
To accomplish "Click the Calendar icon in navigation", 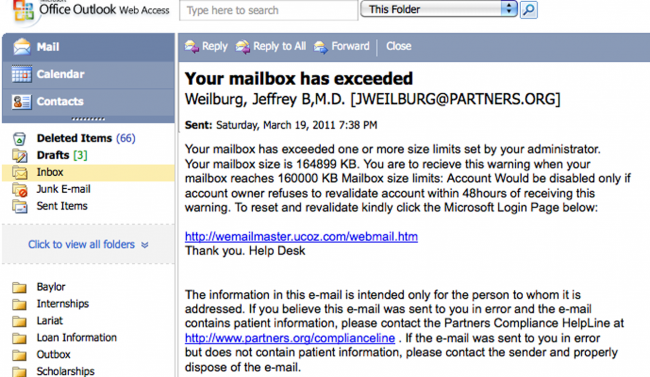I will pyautogui.click(x=21, y=74).
